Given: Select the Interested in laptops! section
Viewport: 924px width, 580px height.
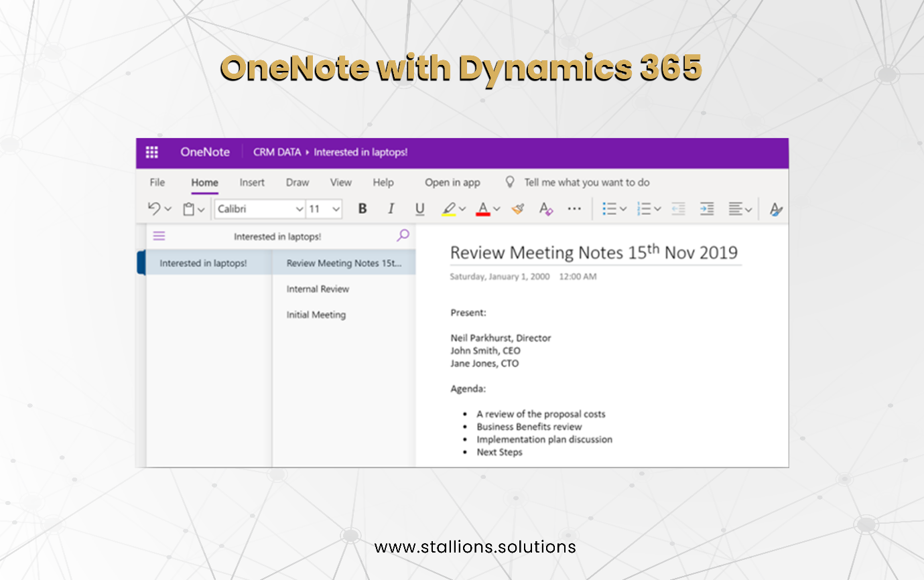Looking at the screenshot, I should pyautogui.click(x=209, y=263).
